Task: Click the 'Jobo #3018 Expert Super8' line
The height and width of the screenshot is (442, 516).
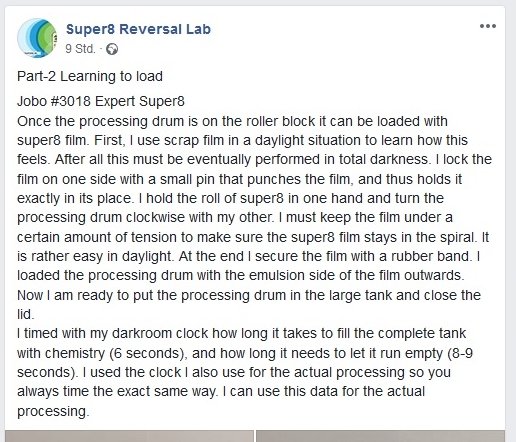Action: pyautogui.click(x=101, y=101)
